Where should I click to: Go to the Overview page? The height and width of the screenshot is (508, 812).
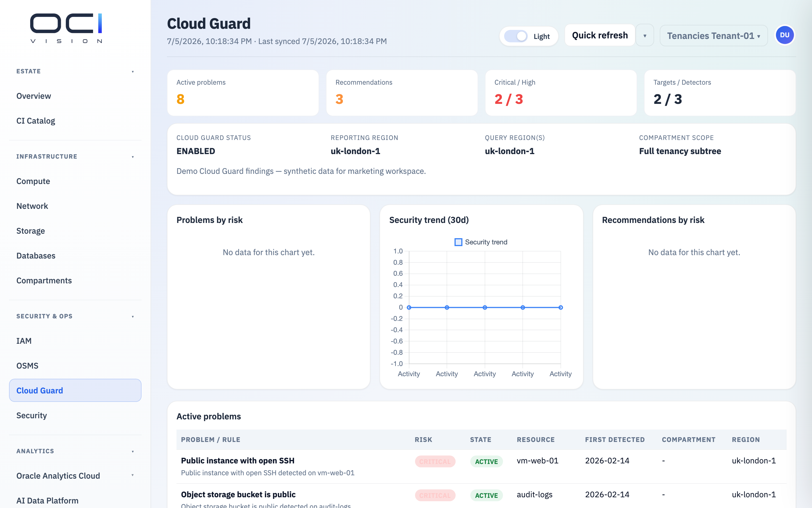click(x=75, y=96)
